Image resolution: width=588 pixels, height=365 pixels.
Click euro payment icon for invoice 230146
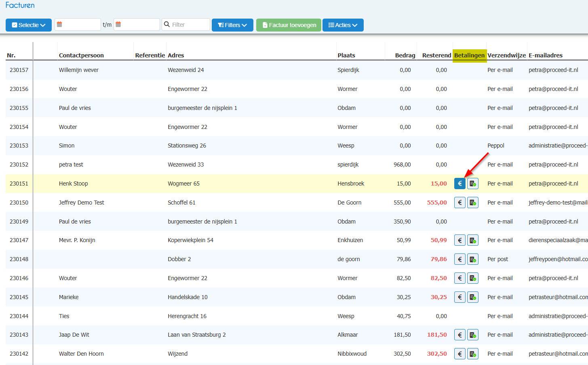point(460,278)
